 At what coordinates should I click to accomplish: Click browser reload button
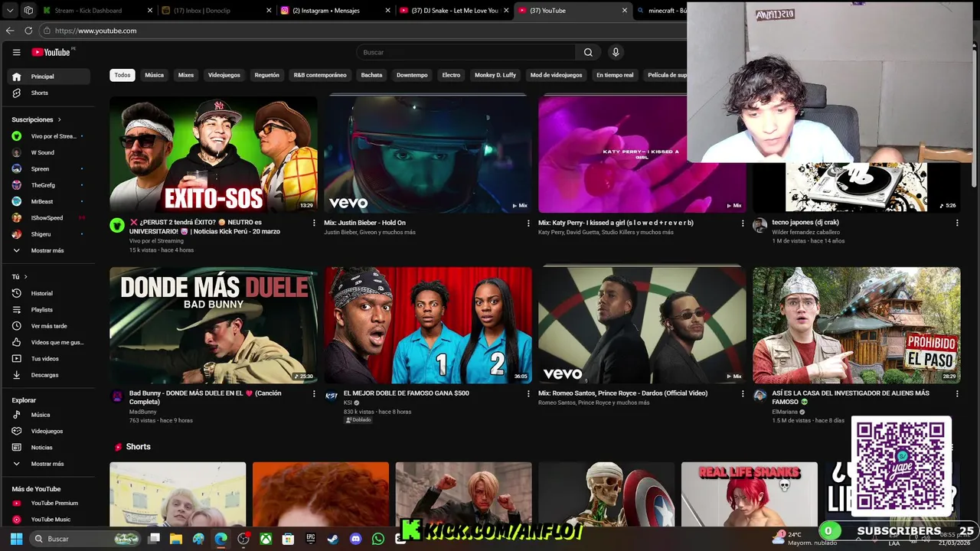[28, 31]
